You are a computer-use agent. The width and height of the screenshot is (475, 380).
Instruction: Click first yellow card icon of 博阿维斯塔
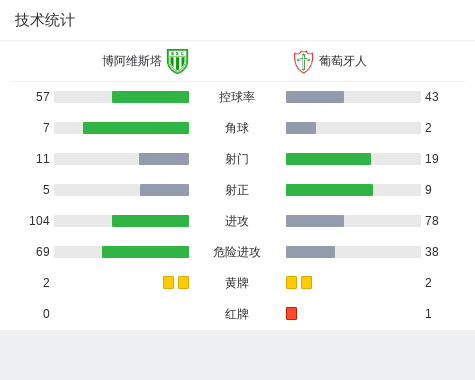tap(168, 282)
